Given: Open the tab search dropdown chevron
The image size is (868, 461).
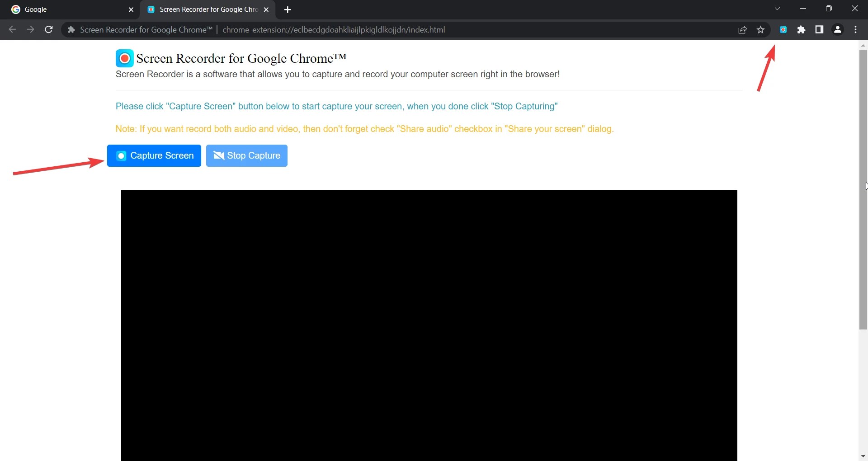Looking at the screenshot, I should [x=778, y=8].
